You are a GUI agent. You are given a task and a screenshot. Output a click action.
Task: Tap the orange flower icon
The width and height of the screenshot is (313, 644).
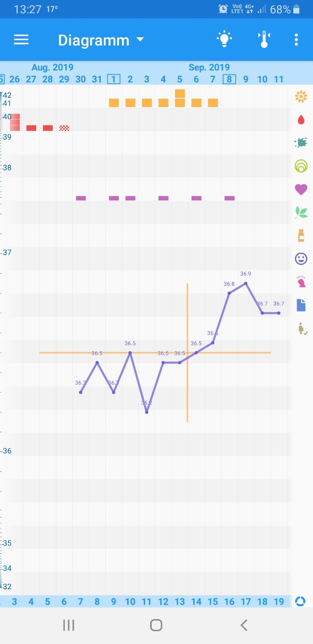pos(301,97)
